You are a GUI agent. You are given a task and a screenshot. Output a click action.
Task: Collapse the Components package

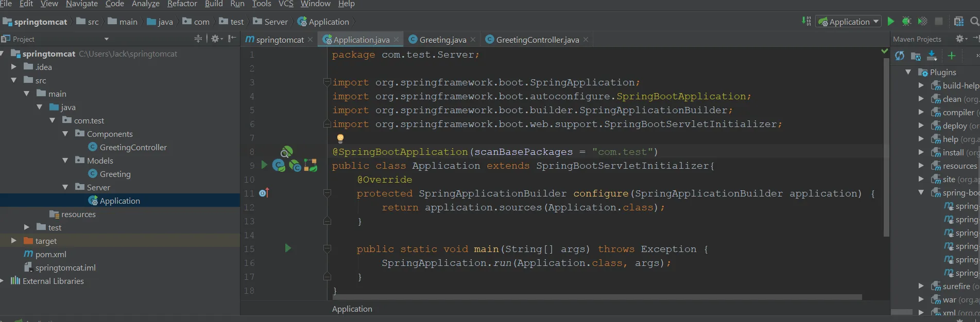65,134
